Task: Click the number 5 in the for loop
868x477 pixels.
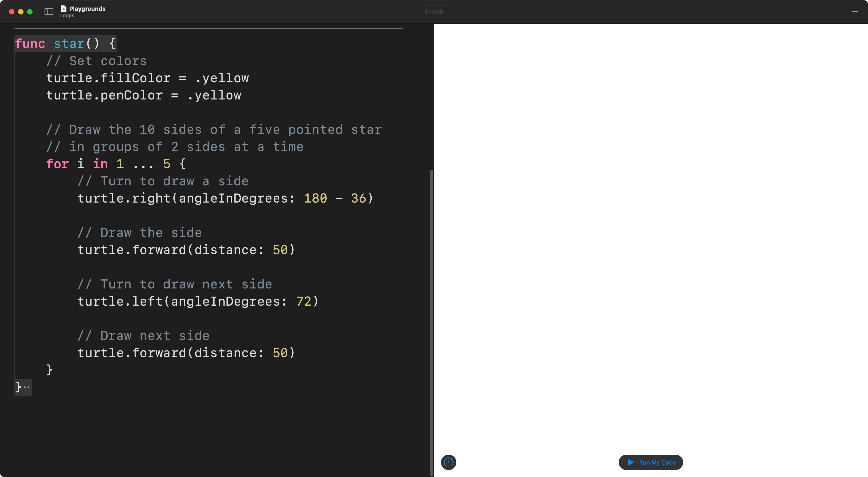Action: (166, 164)
